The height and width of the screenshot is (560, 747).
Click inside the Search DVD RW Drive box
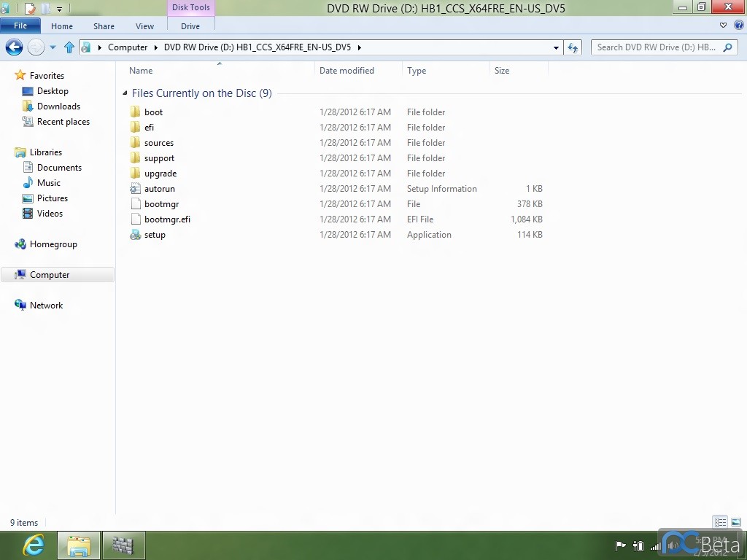pyautogui.click(x=655, y=47)
